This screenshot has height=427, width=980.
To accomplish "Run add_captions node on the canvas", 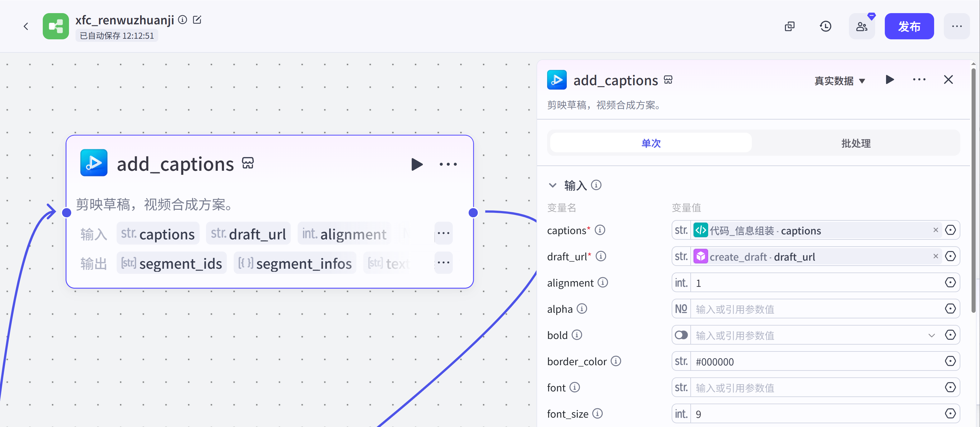I will click(417, 164).
